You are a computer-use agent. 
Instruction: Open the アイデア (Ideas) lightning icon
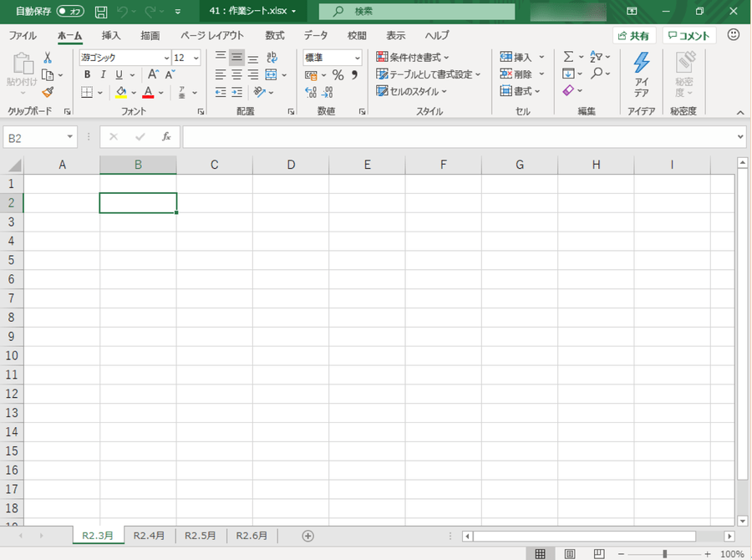pyautogui.click(x=641, y=73)
